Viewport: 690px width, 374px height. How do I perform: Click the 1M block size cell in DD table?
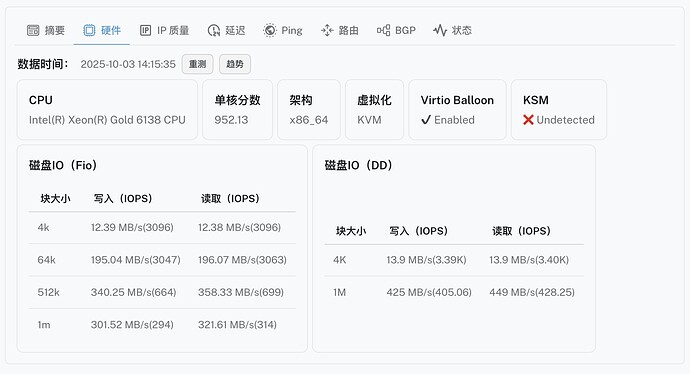tap(339, 292)
